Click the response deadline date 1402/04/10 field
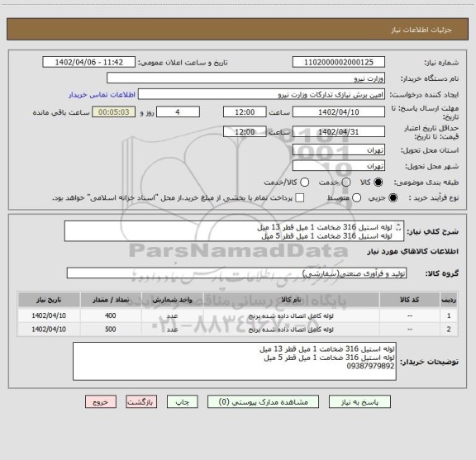 339,112
